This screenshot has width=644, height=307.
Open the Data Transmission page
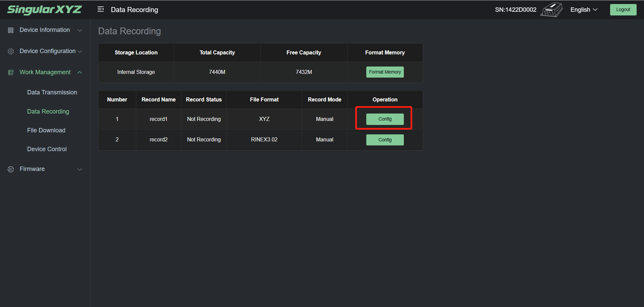tap(52, 92)
